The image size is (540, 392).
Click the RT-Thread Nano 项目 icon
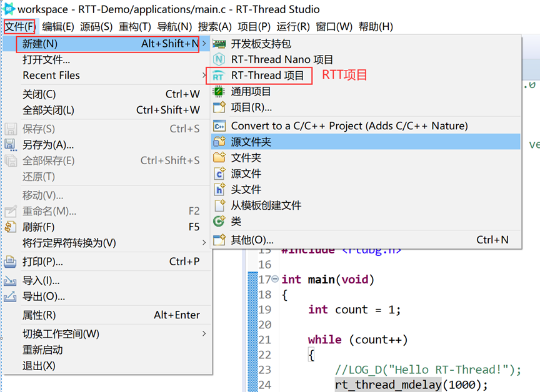tap(219, 59)
